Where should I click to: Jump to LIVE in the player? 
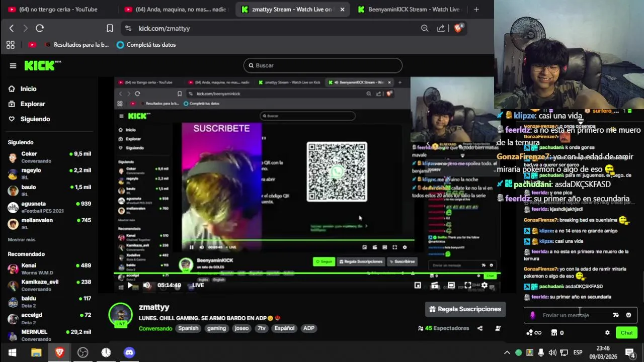(x=198, y=285)
